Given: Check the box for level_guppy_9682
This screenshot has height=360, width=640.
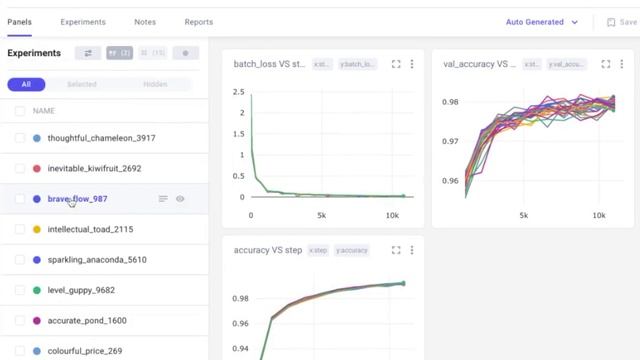Looking at the screenshot, I should click(x=20, y=290).
